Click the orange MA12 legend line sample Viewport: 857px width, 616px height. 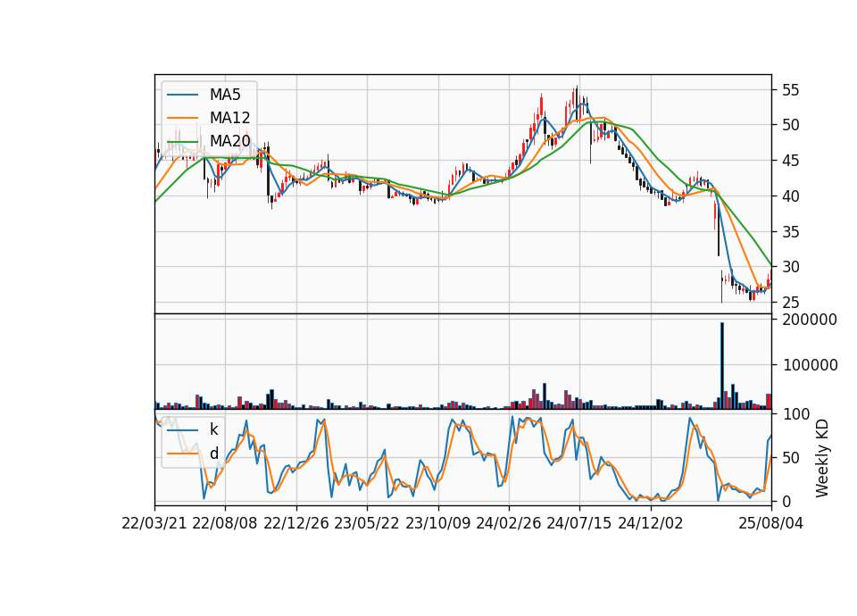coord(182,118)
